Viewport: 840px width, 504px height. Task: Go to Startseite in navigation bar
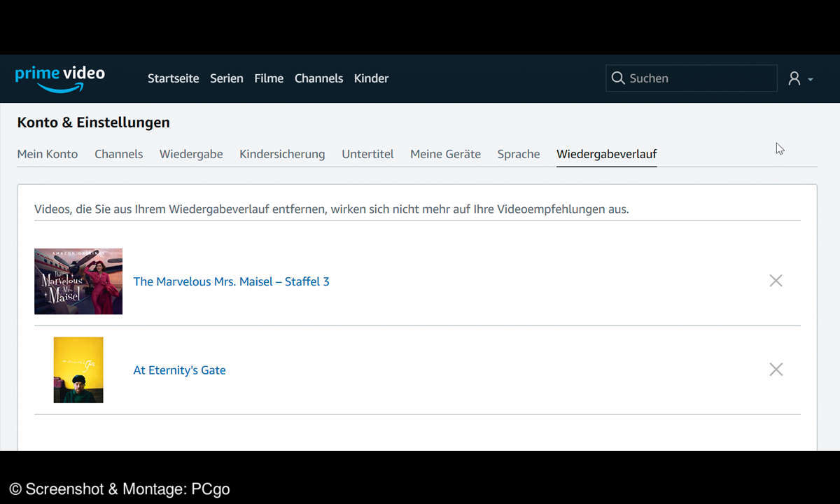point(174,78)
